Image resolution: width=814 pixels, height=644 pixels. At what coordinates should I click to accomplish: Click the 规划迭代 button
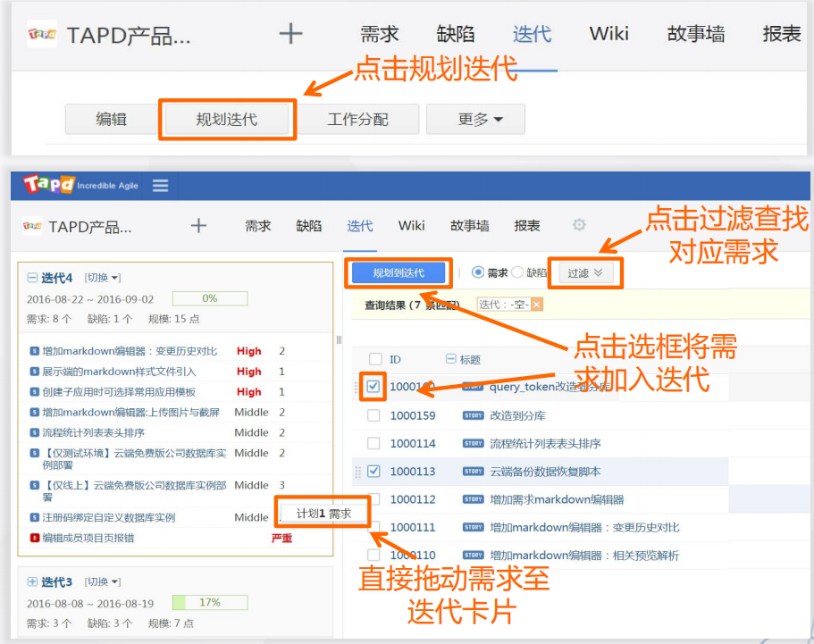pos(227,120)
